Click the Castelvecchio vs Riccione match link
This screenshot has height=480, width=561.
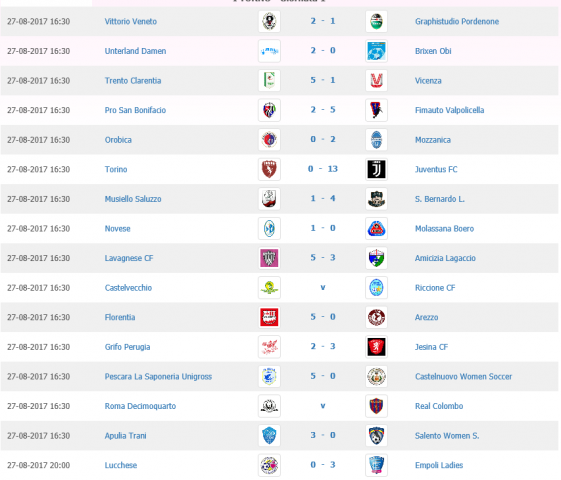323,288
